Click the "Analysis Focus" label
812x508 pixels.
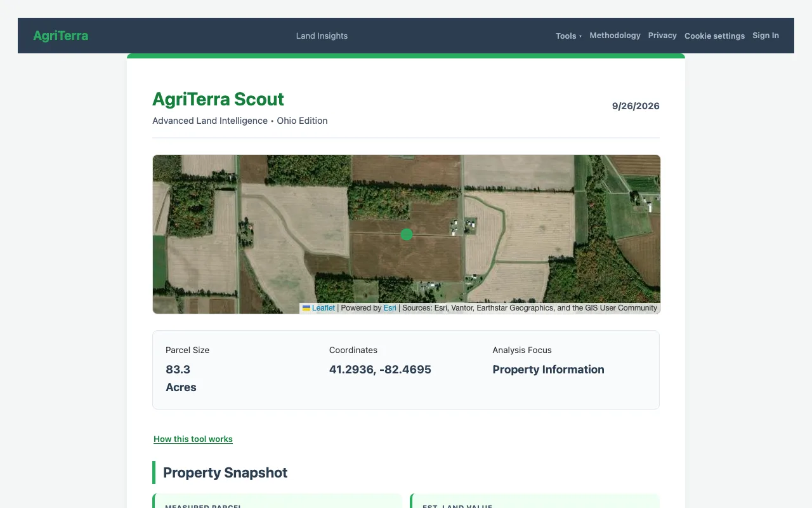point(522,350)
